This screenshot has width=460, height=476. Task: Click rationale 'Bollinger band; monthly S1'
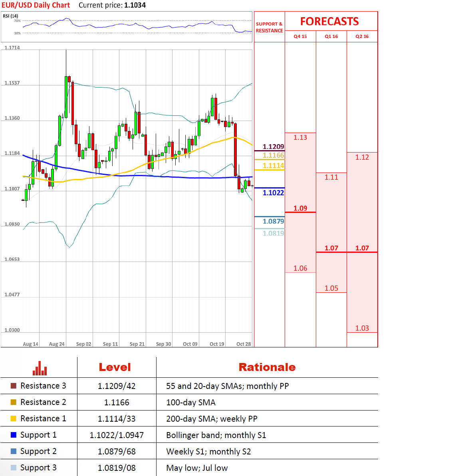point(216,435)
